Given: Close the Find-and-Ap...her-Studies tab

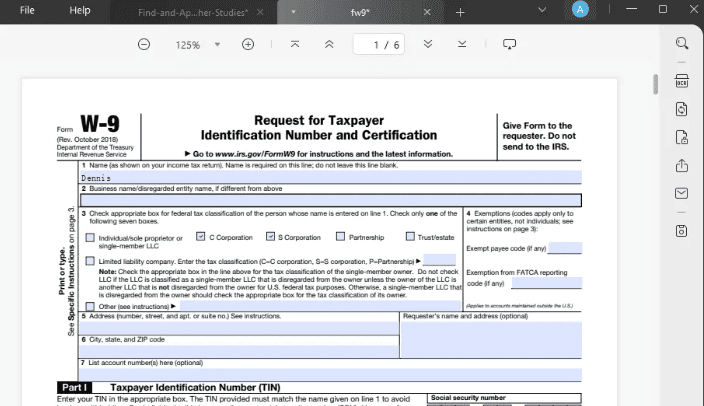Looking at the screenshot, I should [260, 13].
